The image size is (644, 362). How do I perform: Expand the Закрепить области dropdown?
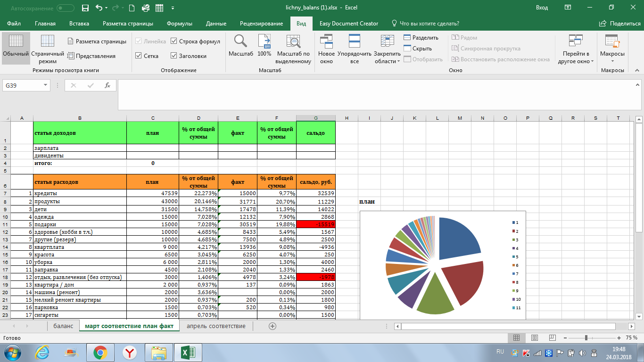[387, 49]
